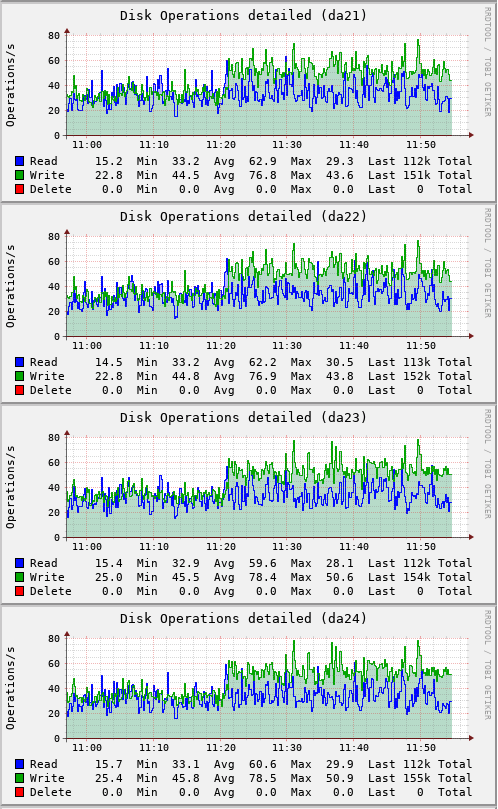498x809 pixels.
Task: Click the green Write swatch in da21 legend
Action: pos(20,175)
